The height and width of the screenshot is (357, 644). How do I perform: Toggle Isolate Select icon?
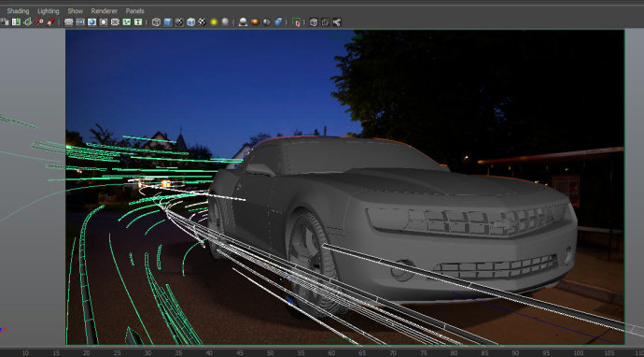point(296,21)
